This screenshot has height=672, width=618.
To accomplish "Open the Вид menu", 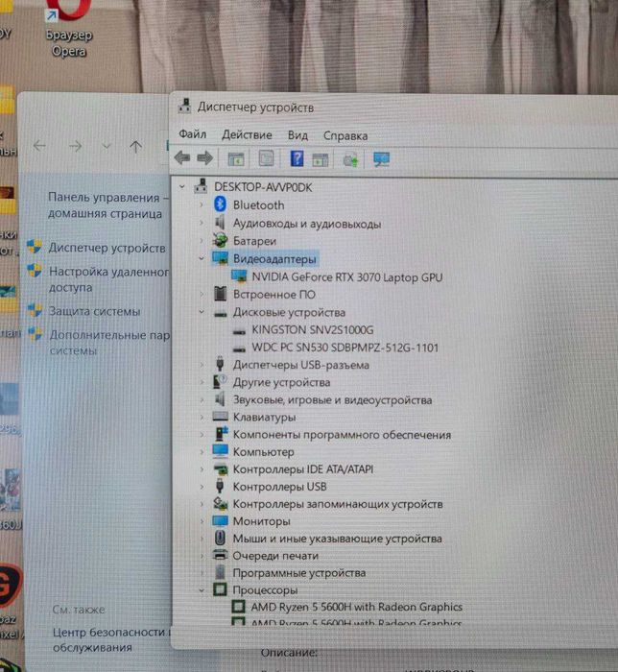I will pyautogui.click(x=297, y=136).
